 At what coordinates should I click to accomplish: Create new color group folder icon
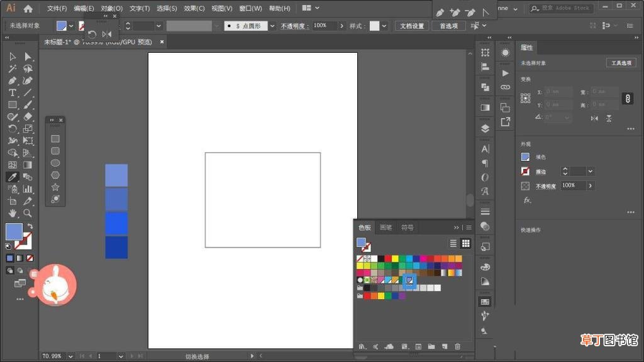coord(431,347)
